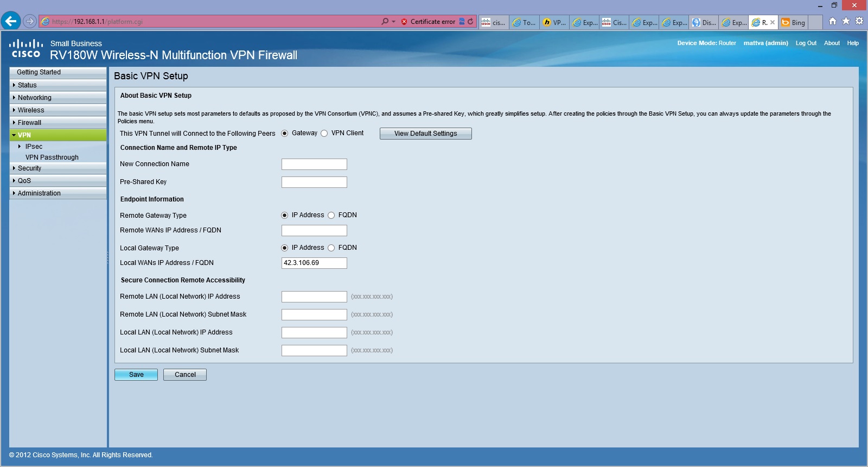Set Remote Gateway Type to FQDN
868x467 pixels.
click(x=331, y=216)
